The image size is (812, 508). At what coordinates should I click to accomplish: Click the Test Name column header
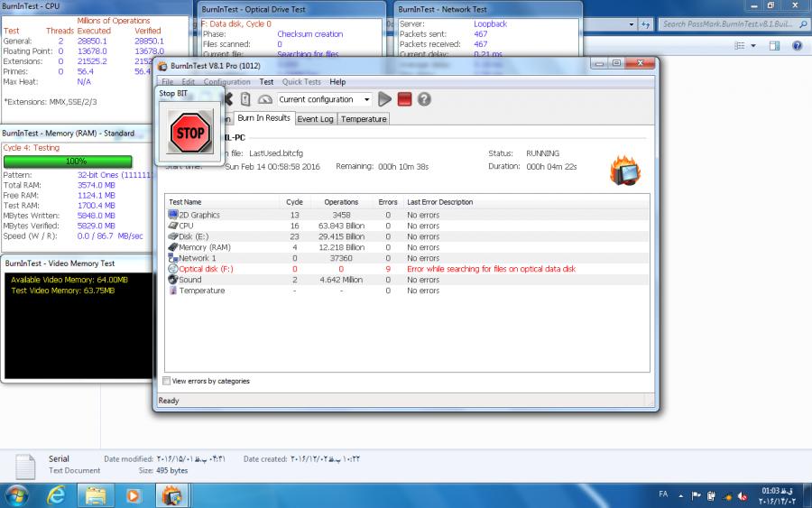tap(185, 202)
